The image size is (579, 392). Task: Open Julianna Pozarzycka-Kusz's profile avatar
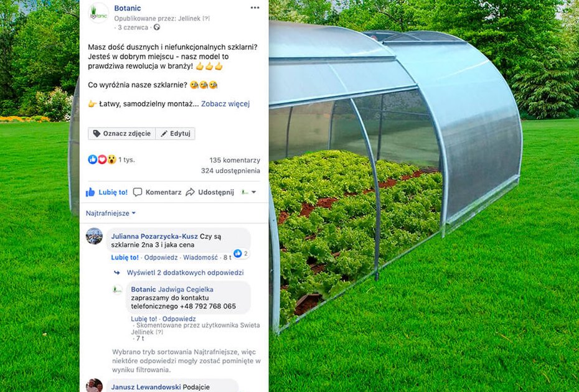(x=94, y=236)
